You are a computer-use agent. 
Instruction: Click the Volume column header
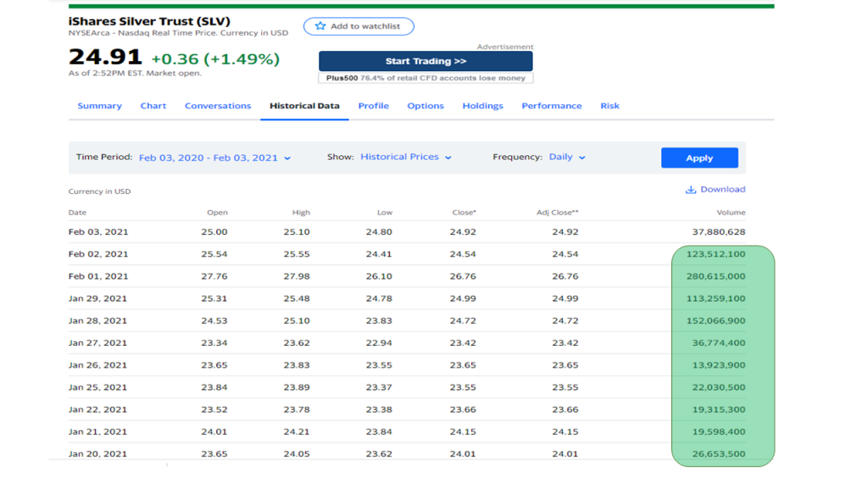[x=731, y=213]
